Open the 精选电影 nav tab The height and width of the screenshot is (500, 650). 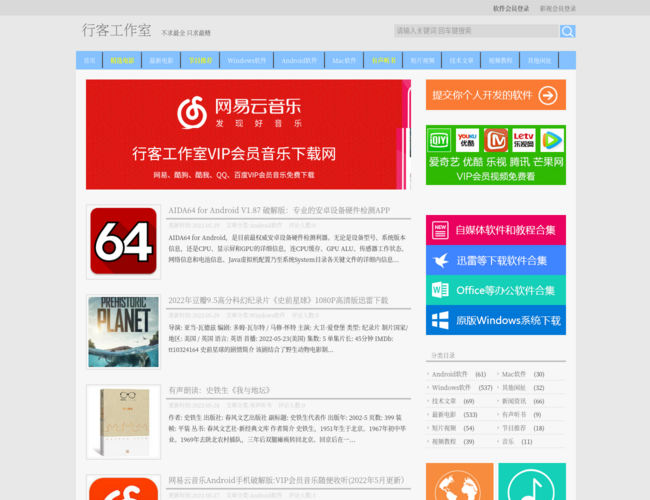coord(122,61)
